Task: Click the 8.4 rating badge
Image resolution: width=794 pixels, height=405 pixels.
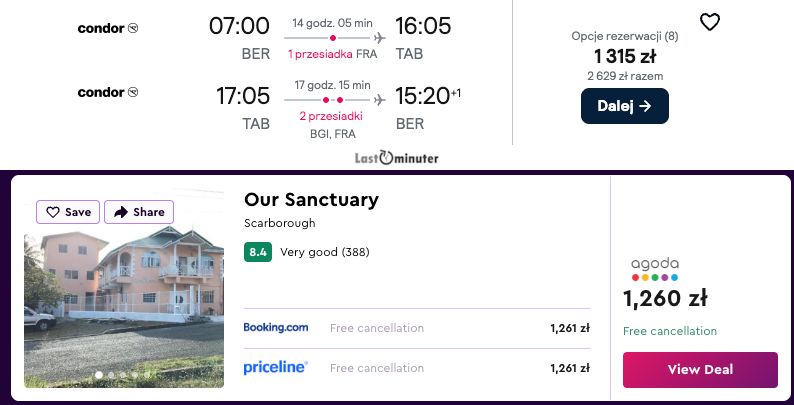Action: pos(258,252)
